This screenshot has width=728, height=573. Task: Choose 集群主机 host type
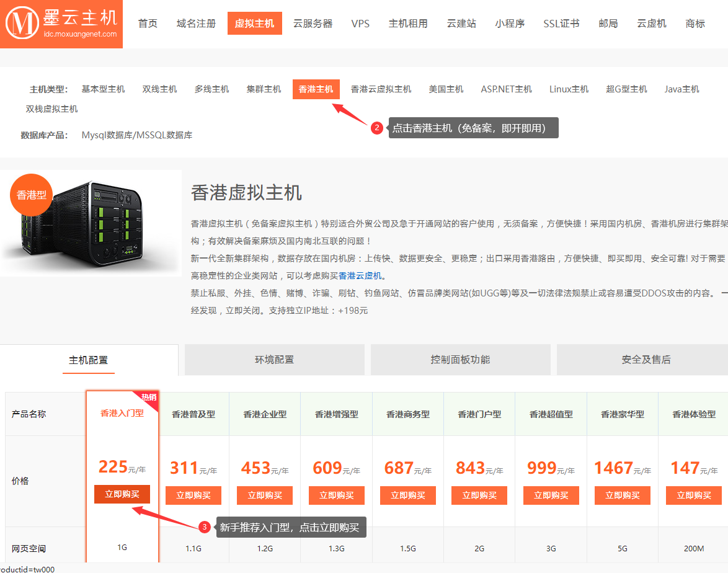coord(264,89)
